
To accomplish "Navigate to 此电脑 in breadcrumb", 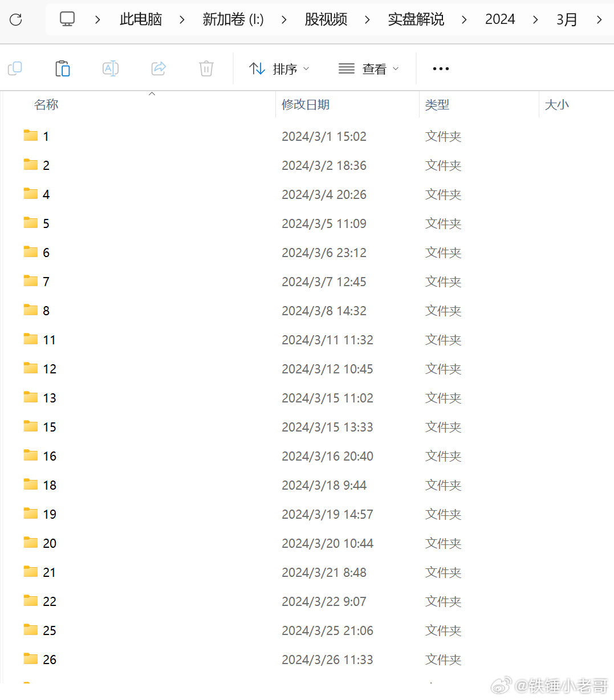I will (141, 19).
